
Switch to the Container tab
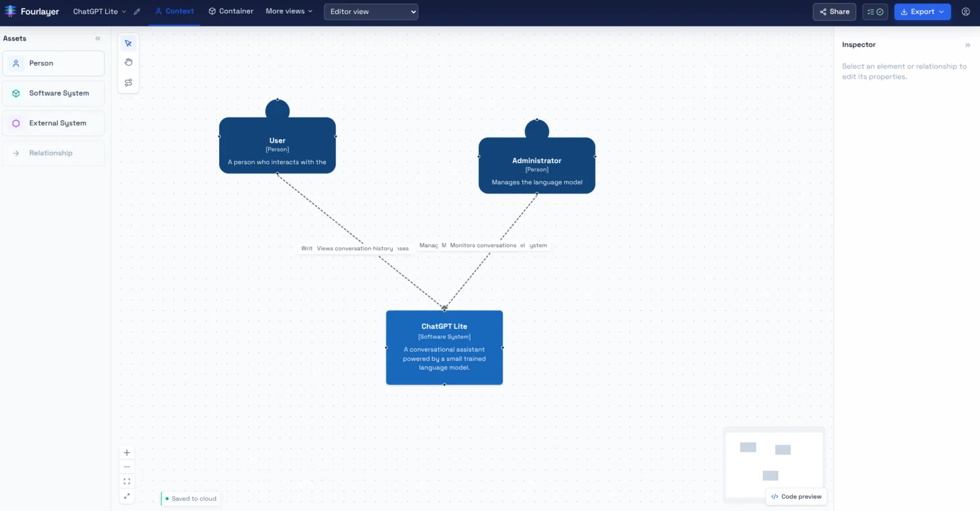[x=231, y=12]
